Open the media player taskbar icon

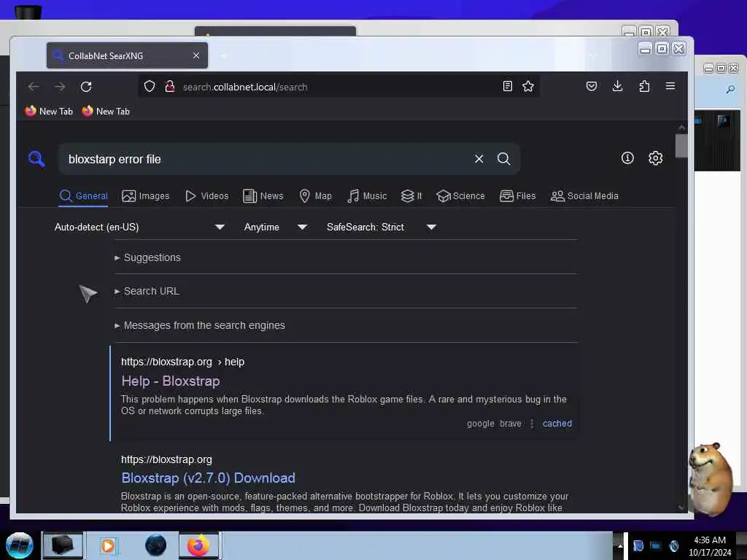(108, 545)
